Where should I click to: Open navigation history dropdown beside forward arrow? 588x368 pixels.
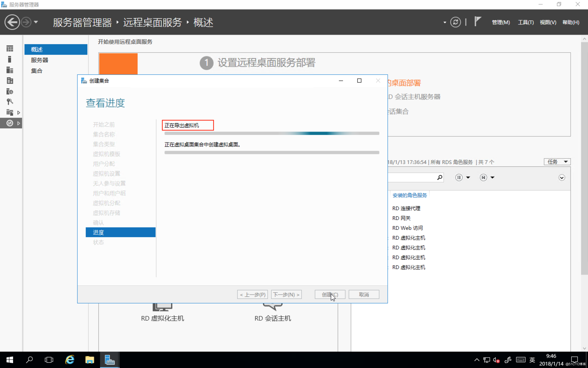coord(36,22)
